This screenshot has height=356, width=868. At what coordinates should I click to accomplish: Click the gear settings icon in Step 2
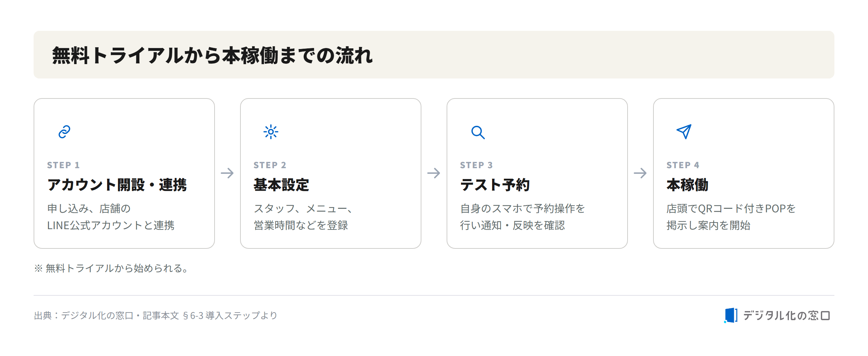click(x=271, y=132)
